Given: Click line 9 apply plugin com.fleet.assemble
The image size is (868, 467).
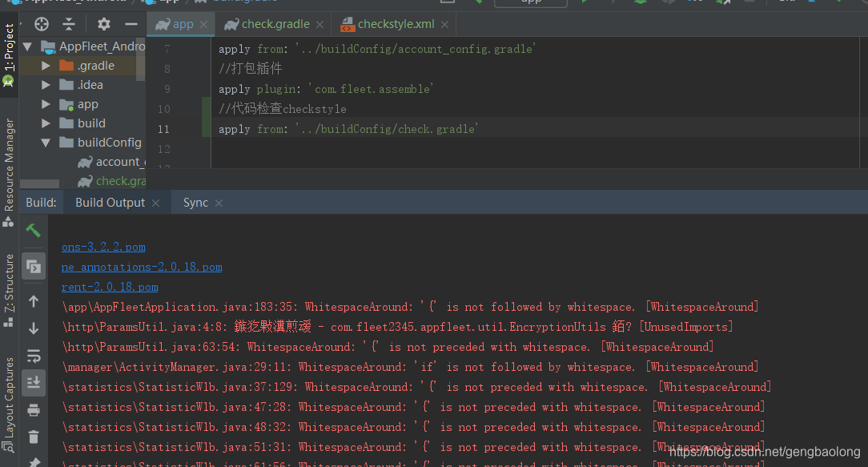Looking at the screenshot, I should pos(325,89).
